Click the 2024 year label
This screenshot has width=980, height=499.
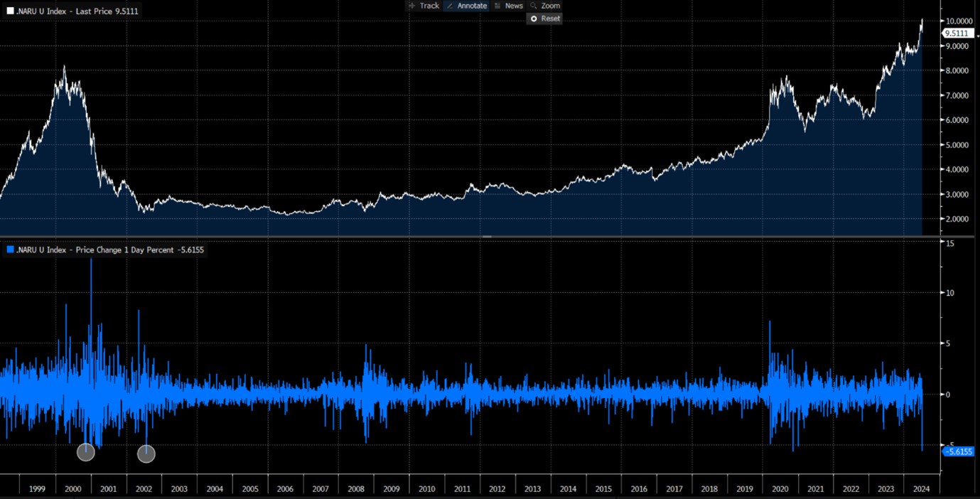(921, 489)
